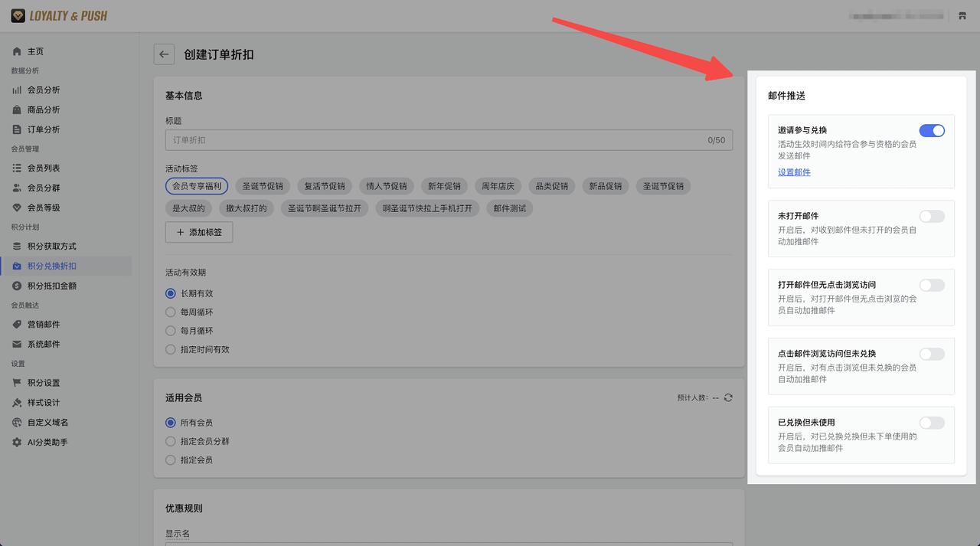The width and height of the screenshot is (980, 546).
Task: Open the 设置邮件 link
Action: pyautogui.click(x=794, y=172)
